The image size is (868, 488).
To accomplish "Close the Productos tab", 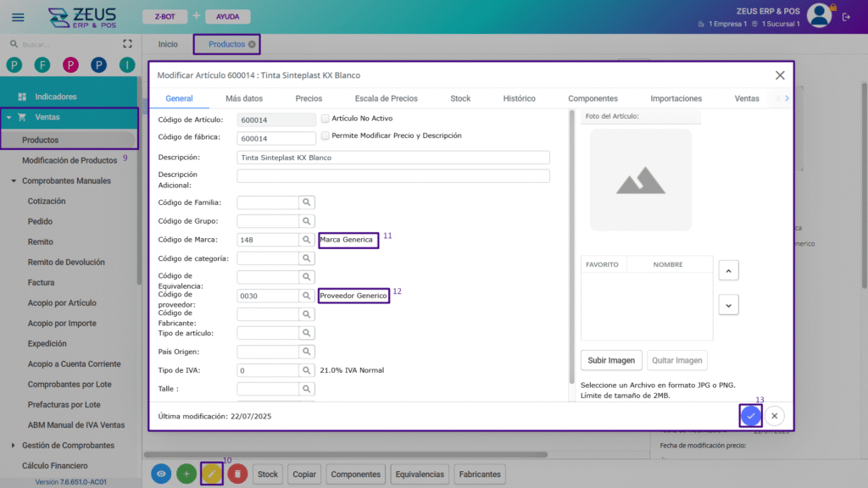I will click(x=252, y=44).
